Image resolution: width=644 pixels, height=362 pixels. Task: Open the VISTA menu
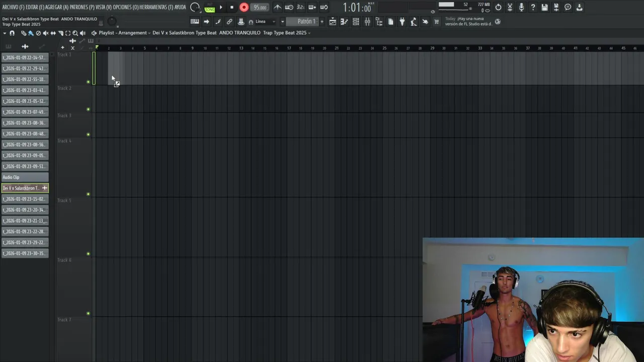(104, 7)
